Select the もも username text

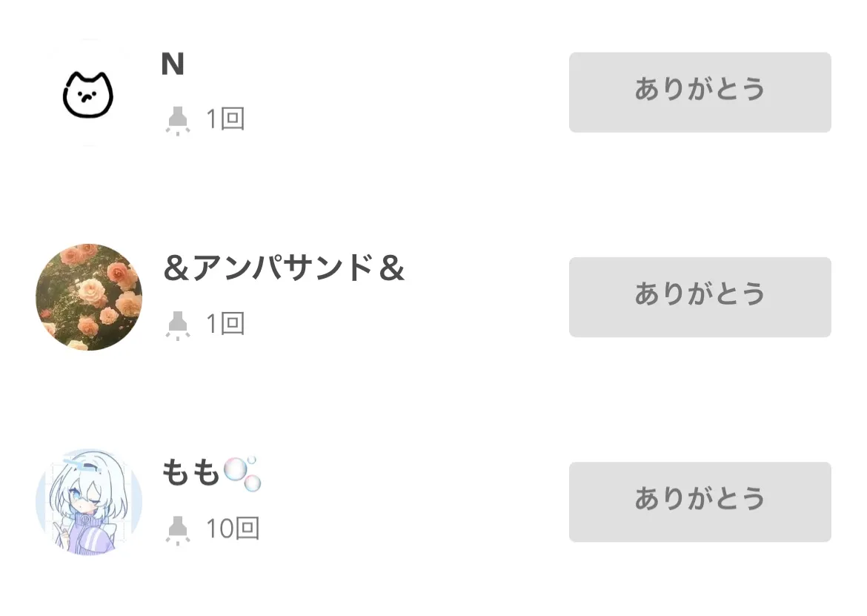(x=191, y=473)
